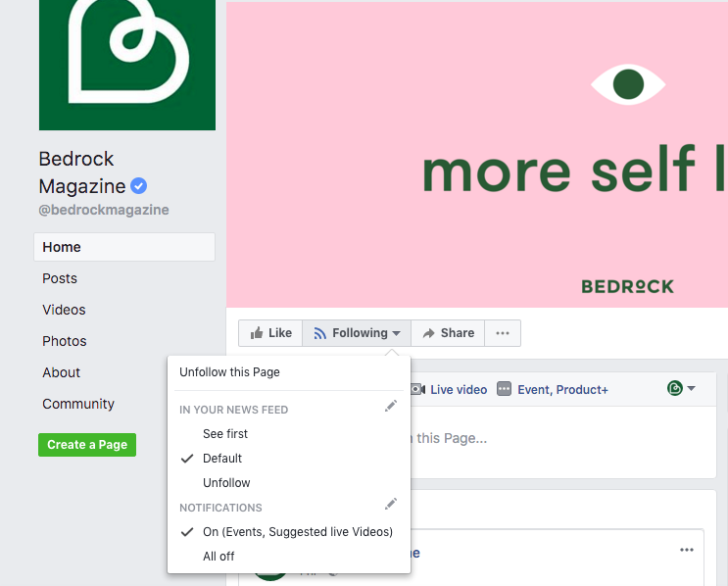Open the post-as page identity dropdown
Image resolution: width=728 pixels, height=586 pixels.
point(681,388)
